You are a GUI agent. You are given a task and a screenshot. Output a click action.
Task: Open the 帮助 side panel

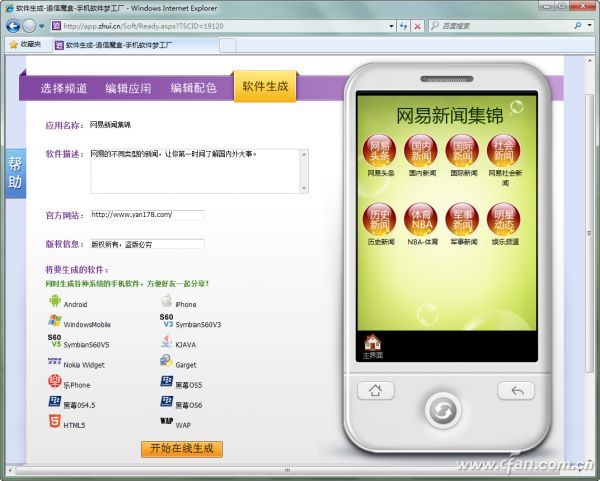point(15,173)
